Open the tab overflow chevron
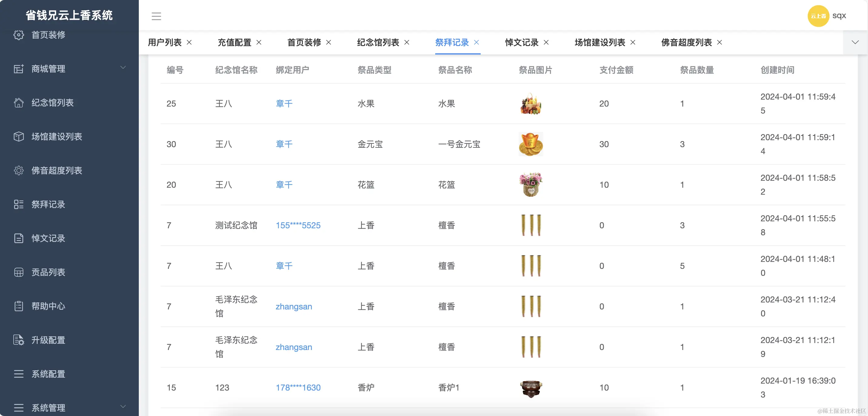The image size is (868, 416). pyautogui.click(x=855, y=42)
